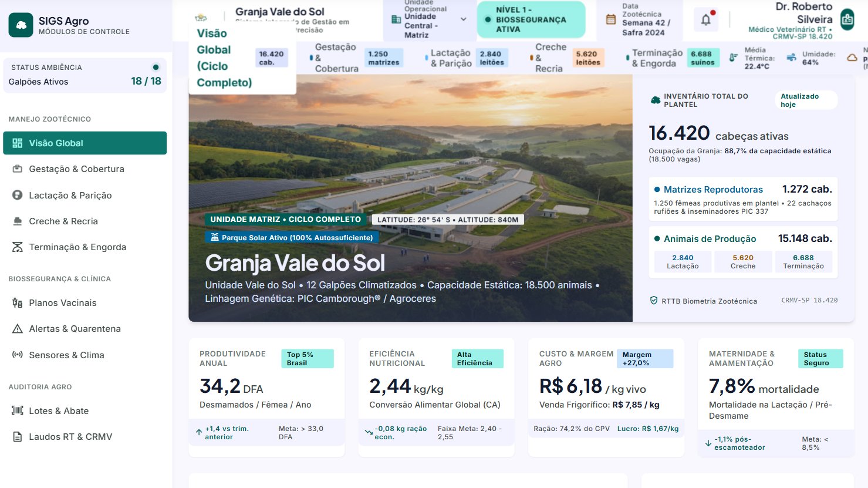Click the building icon for Unidade Operacional
Image resolution: width=868 pixels, height=488 pixels.
click(x=396, y=19)
